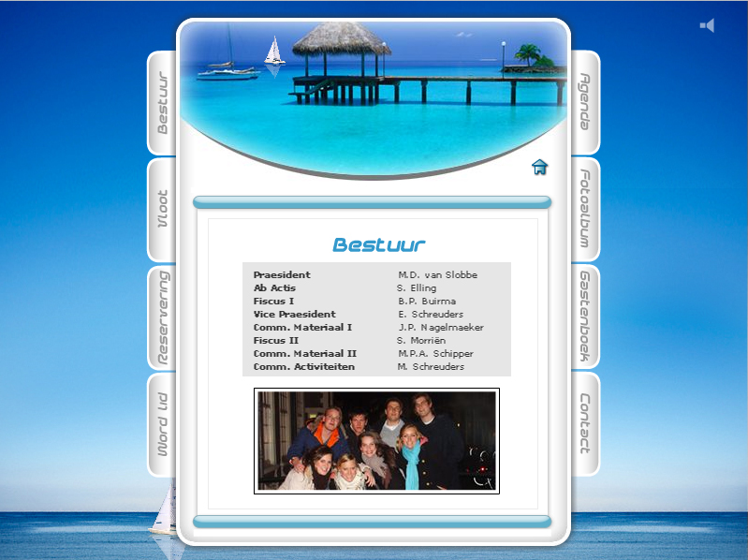Go to the Agenda tab

(x=585, y=102)
